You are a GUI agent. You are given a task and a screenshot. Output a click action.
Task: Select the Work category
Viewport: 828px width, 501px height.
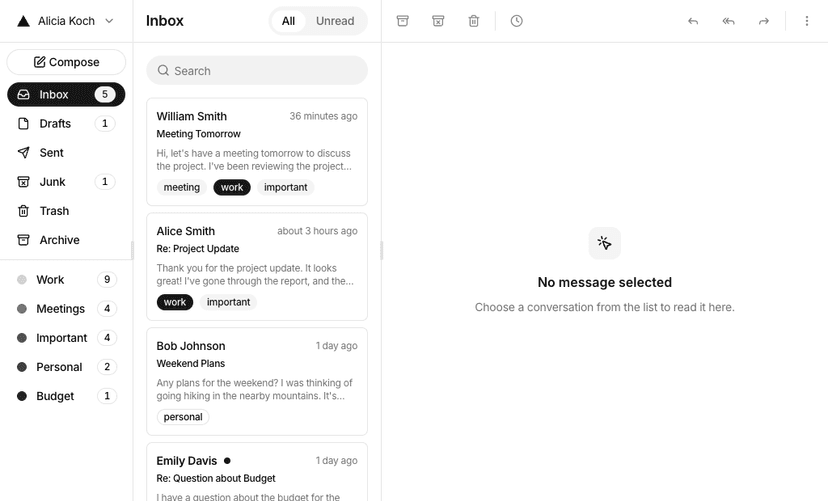66,280
